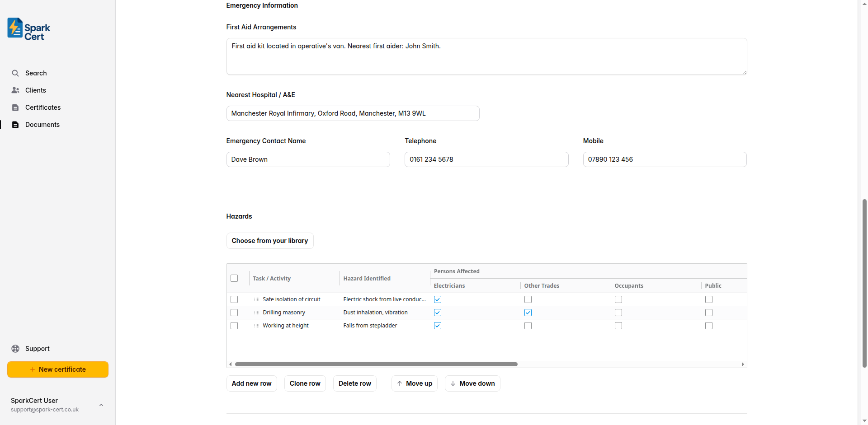Screen dimensions: 868x425
Task: Check Other Trades for Safe isolation of circuit
Action: 528,299
